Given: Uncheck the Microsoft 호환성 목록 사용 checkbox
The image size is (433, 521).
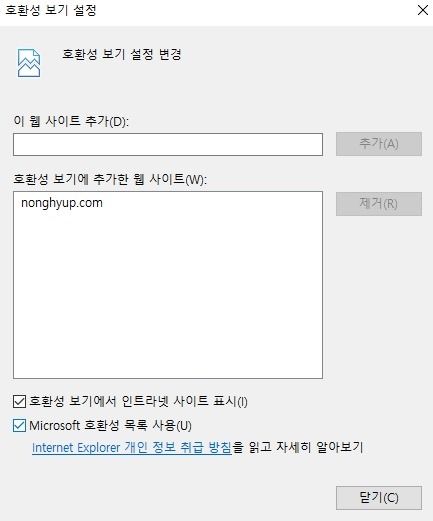Looking at the screenshot, I should [19, 425].
